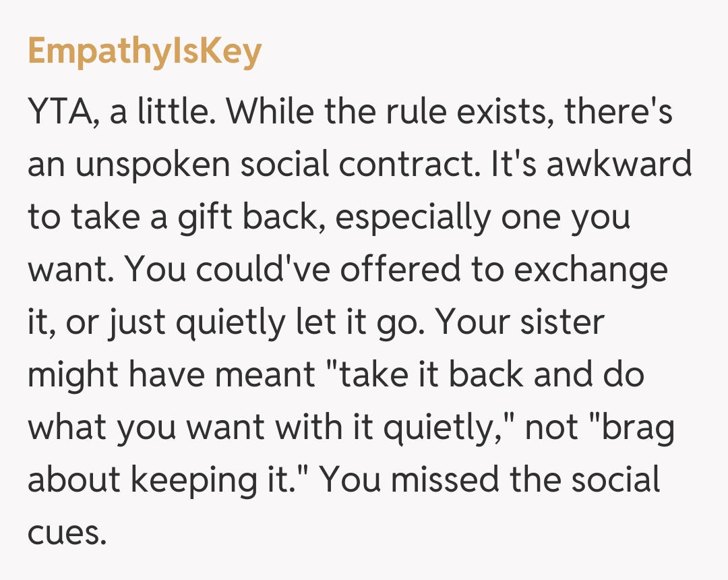Click the words "Your sister"
The height and width of the screenshot is (580, 728).
click(520, 322)
